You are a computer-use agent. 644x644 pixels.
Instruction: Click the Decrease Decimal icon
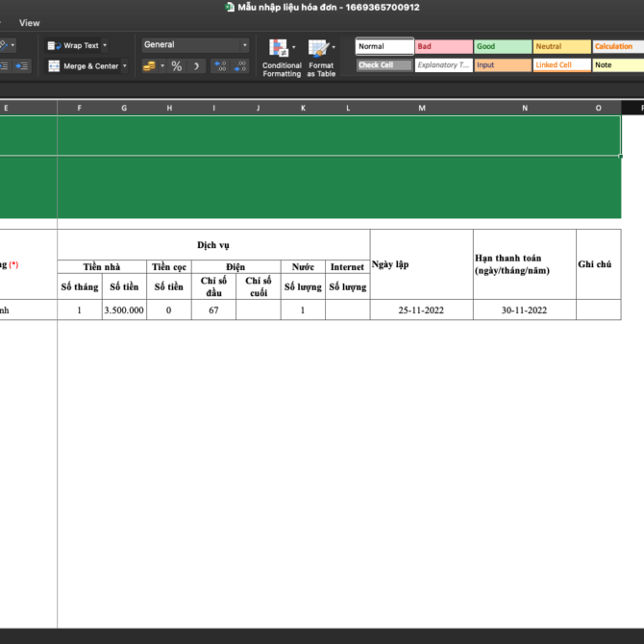pyautogui.click(x=240, y=66)
